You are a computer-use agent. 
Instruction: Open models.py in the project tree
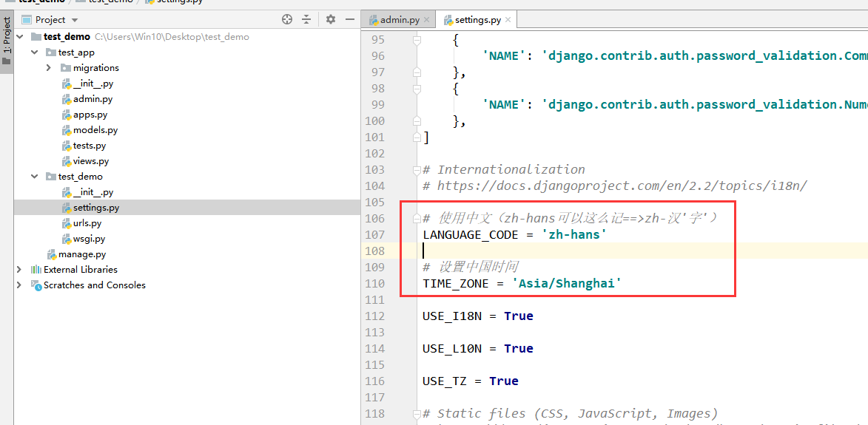[x=95, y=130]
